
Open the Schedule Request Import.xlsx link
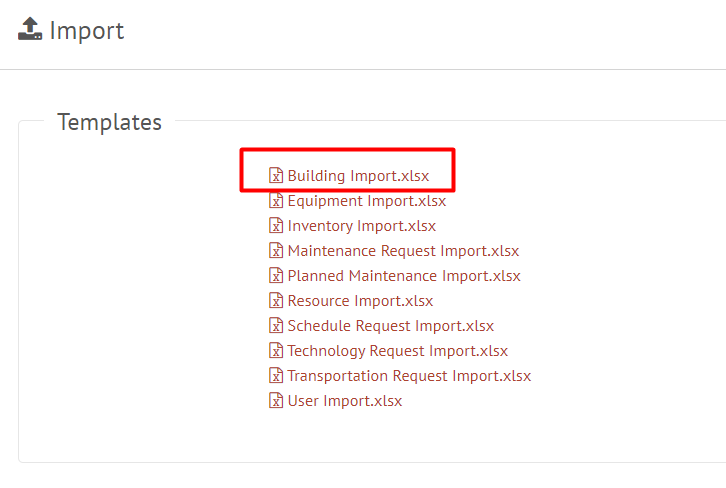tap(391, 326)
